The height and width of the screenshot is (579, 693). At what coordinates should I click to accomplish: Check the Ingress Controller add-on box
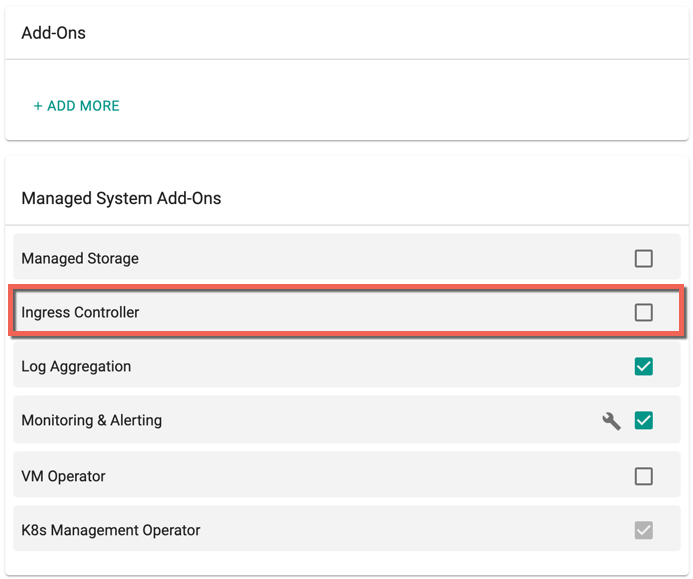[x=644, y=312]
